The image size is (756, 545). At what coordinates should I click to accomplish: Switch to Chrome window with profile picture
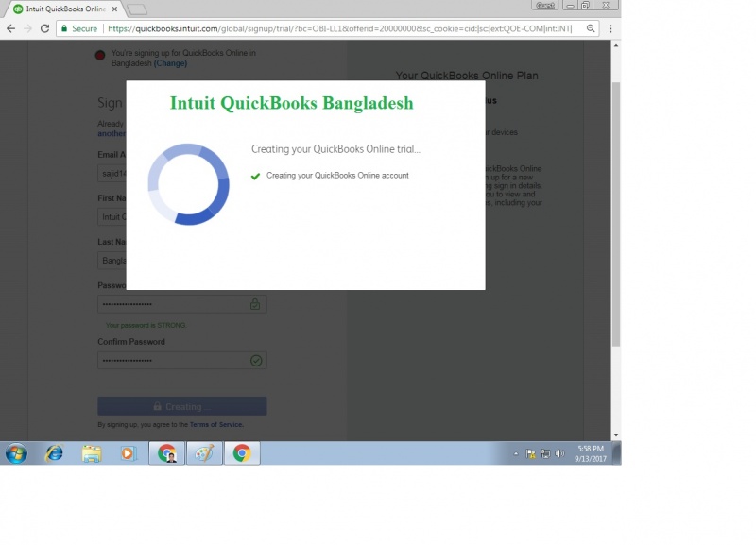[x=167, y=453]
